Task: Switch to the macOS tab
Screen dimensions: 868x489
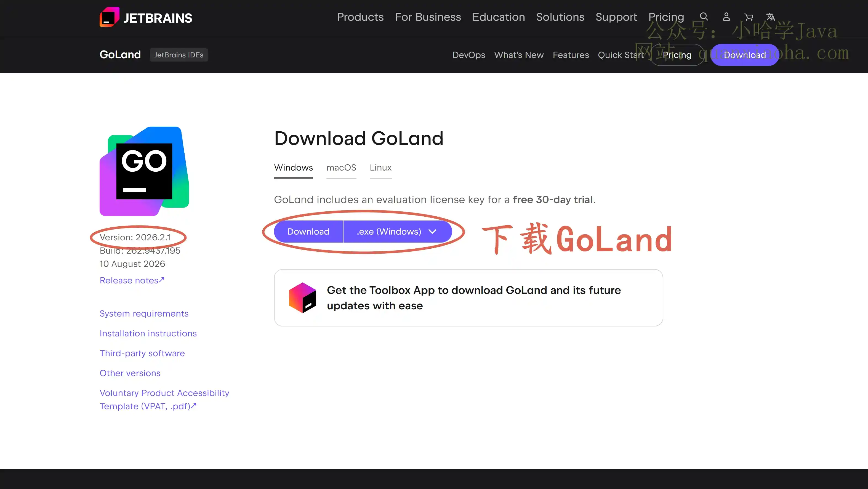Action: click(341, 168)
